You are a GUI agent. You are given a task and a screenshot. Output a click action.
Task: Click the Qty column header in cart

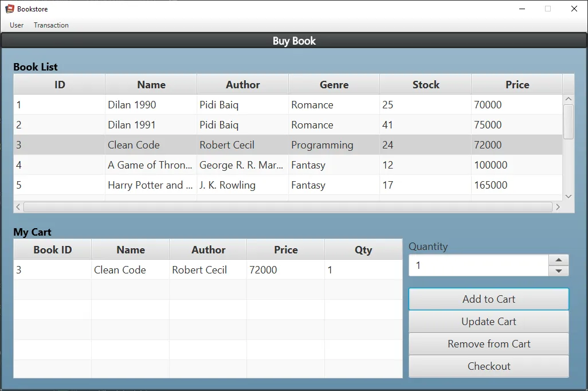coord(363,250)
